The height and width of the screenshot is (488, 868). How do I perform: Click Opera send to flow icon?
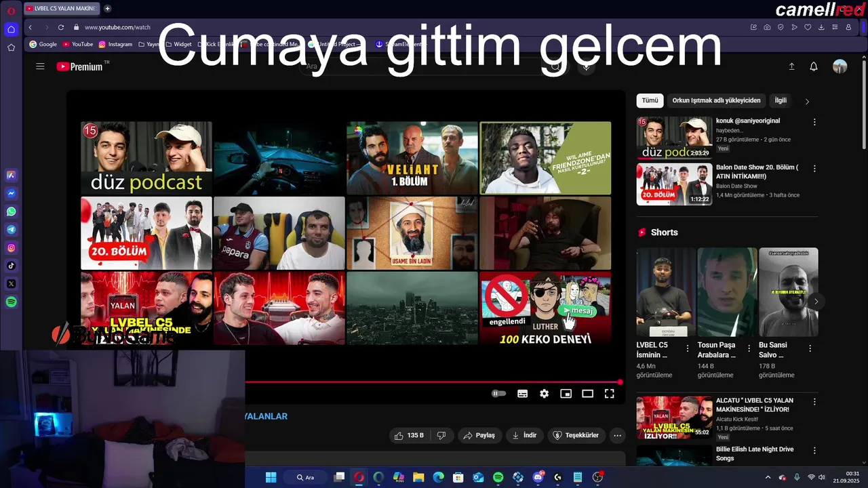click(794, 27)
